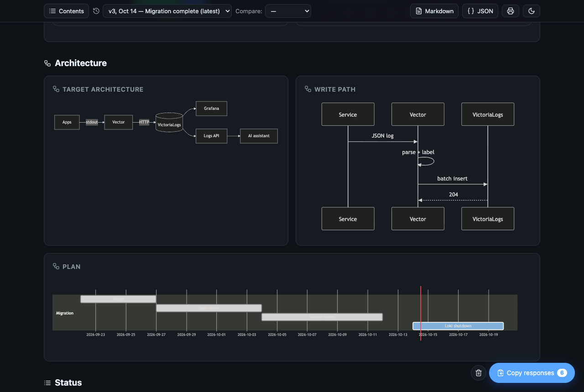Open the version selector showing v3 Oct 14
Image resolution: width=584 pixels, height=392 pixels.
click(167, 11)
